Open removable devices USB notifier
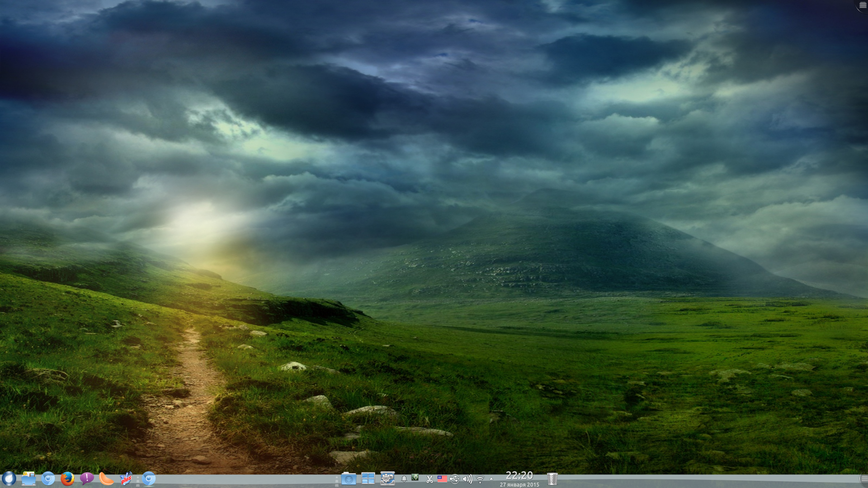 pos(455,479)
